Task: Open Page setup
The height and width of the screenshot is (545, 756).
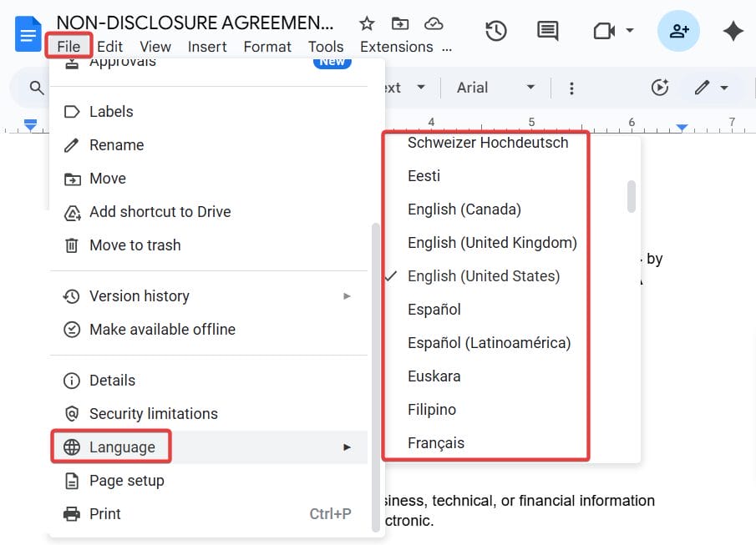Action: [209, 481]
